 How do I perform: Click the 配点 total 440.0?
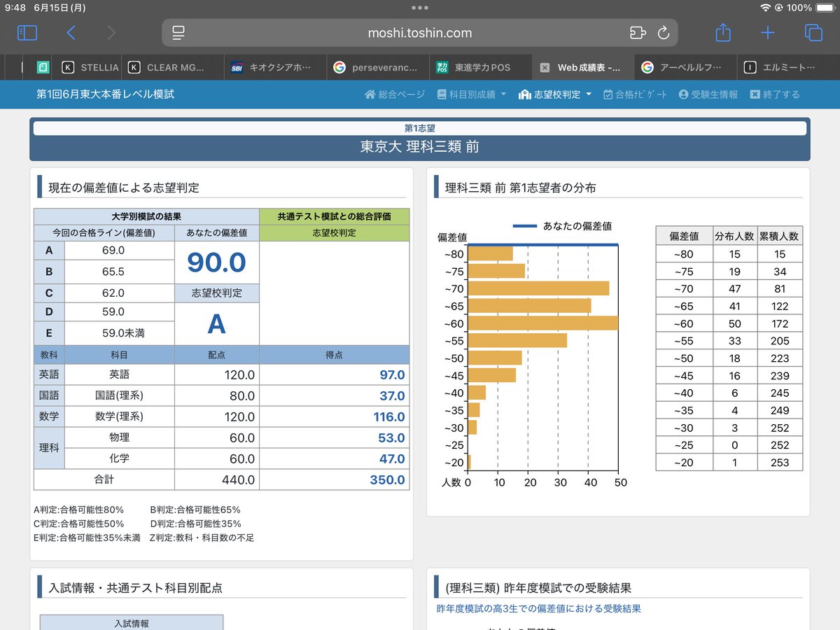pyautogui.click(x=239, y=480)
